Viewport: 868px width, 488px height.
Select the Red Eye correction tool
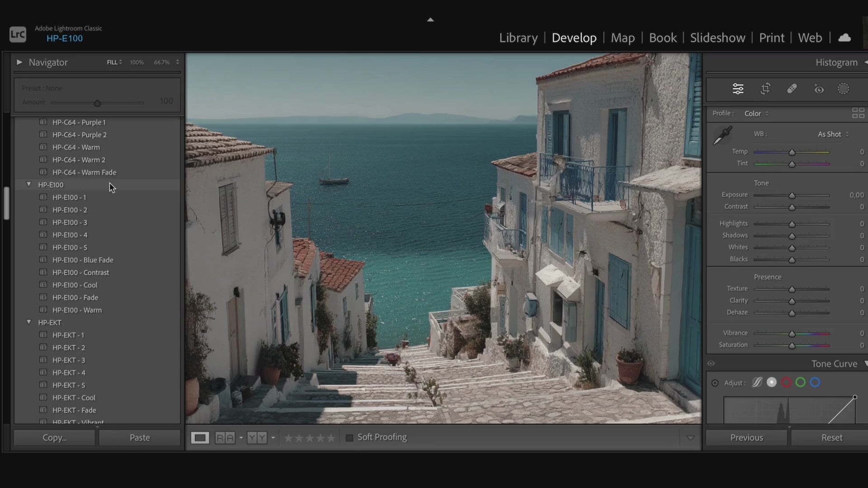(819, 89)
